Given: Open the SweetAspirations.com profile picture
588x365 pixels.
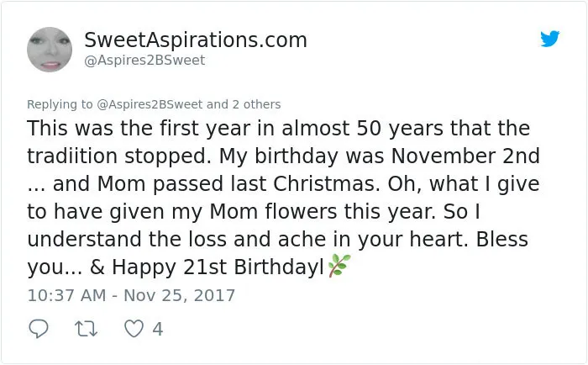Looking at the screenshot, I should 50,49.
